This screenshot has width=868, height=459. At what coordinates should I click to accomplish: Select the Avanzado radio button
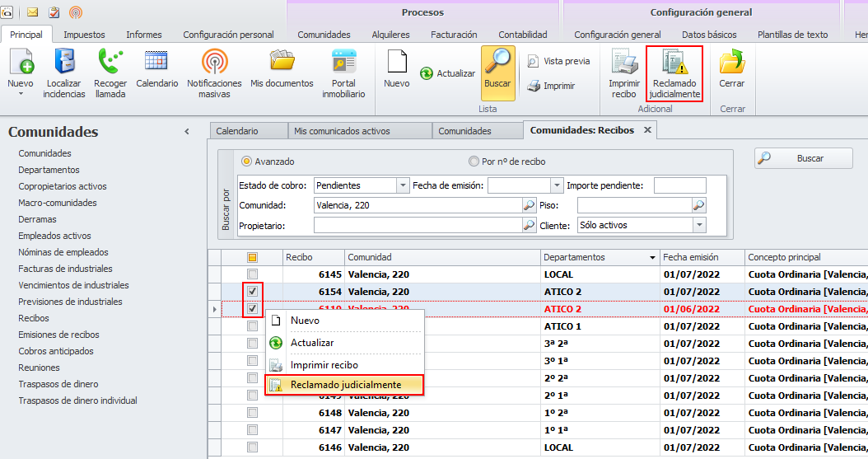tap(246, 162)
